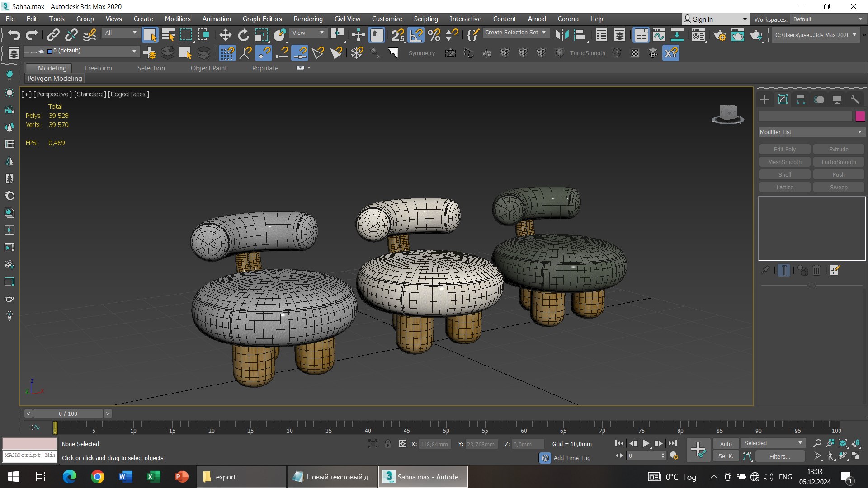Open the Create panel plus tab

[x=764, y=99]
